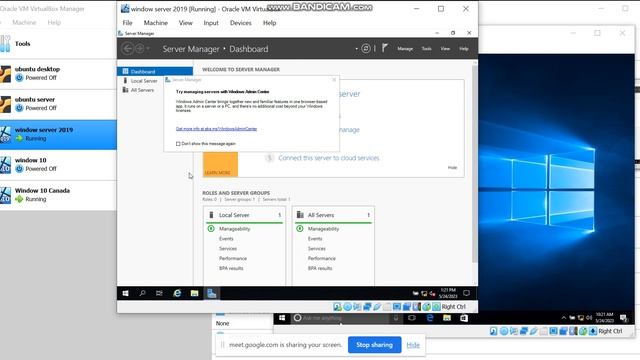
Task: Open the File menu of the VM window
Action: pyautogui.click(x=127, y=23)
